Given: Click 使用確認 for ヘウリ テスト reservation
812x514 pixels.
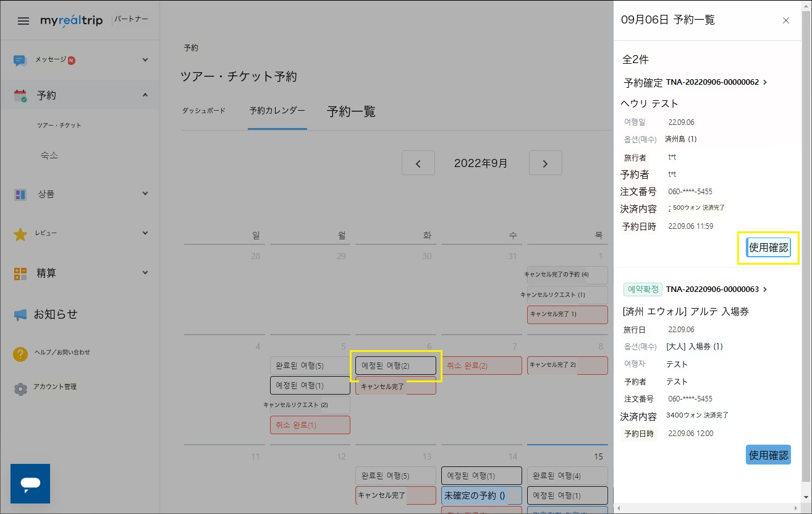Looking at the screenshot, I should (769, 247).
